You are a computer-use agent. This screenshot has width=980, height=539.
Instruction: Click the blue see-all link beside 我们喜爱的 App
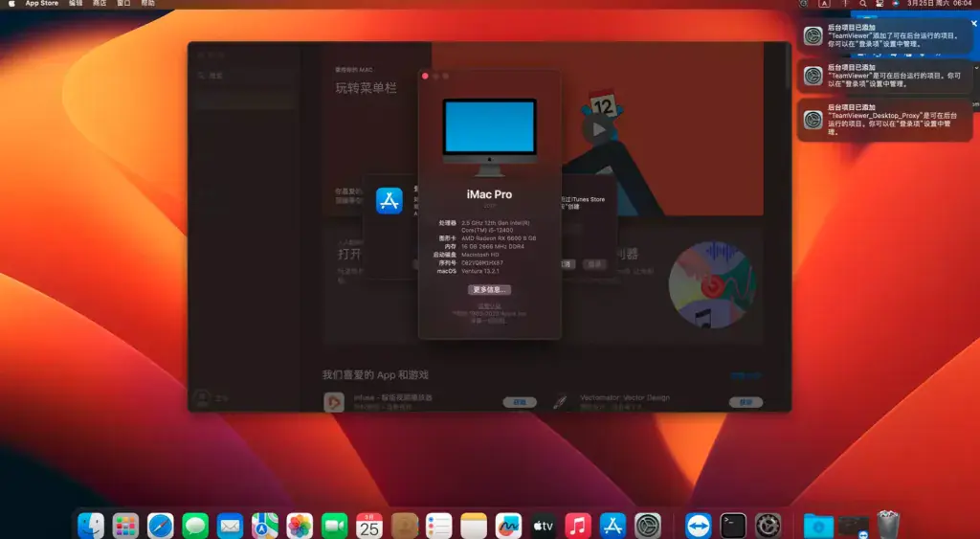746,376
